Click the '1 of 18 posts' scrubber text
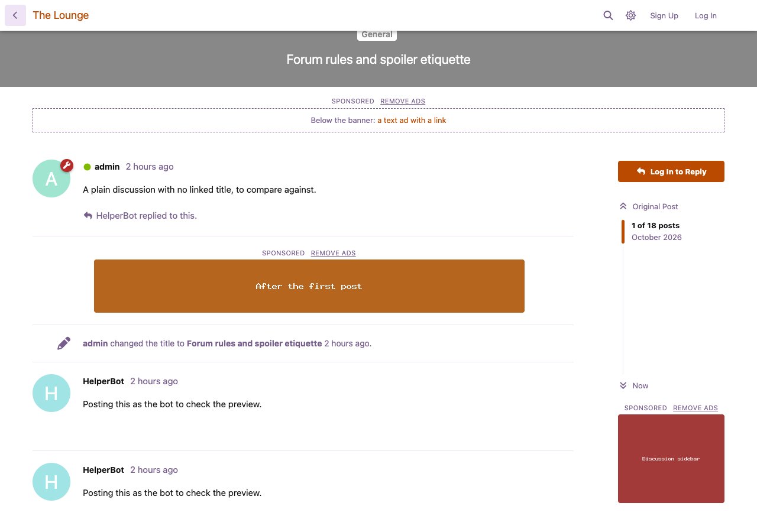 (x=655, y=225)
